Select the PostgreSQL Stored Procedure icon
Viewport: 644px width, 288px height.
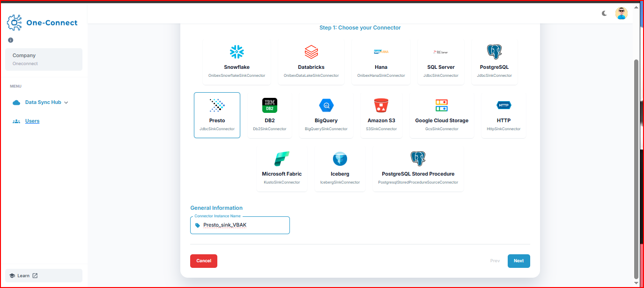(x=418, y=159)
